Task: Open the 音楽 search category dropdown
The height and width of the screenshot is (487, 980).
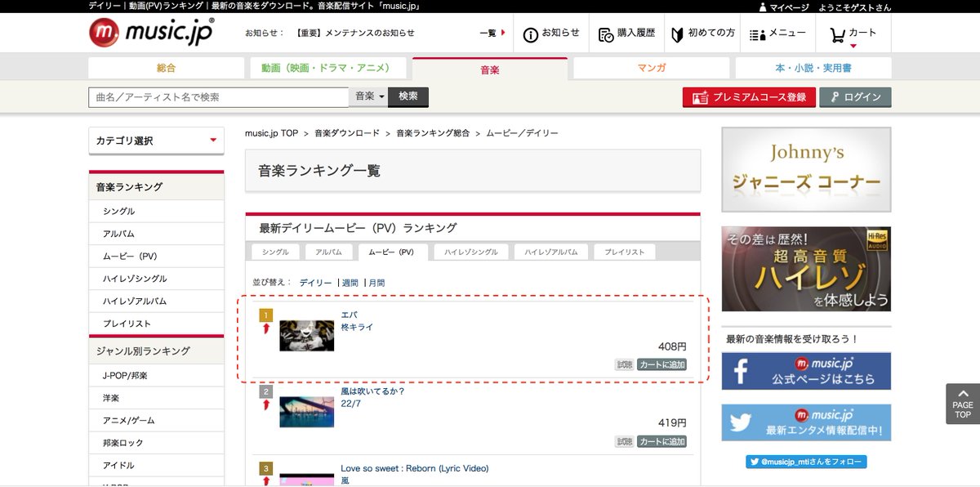Action: click(x=369, y=97)
